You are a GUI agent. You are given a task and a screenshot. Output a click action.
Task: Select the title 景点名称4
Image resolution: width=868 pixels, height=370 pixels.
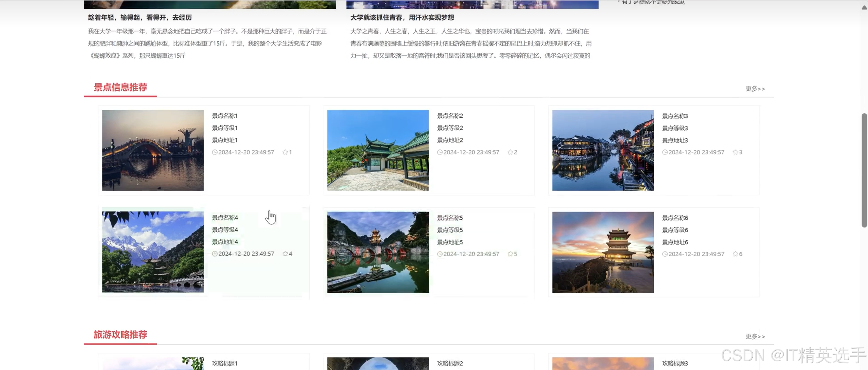click(225, 217)
